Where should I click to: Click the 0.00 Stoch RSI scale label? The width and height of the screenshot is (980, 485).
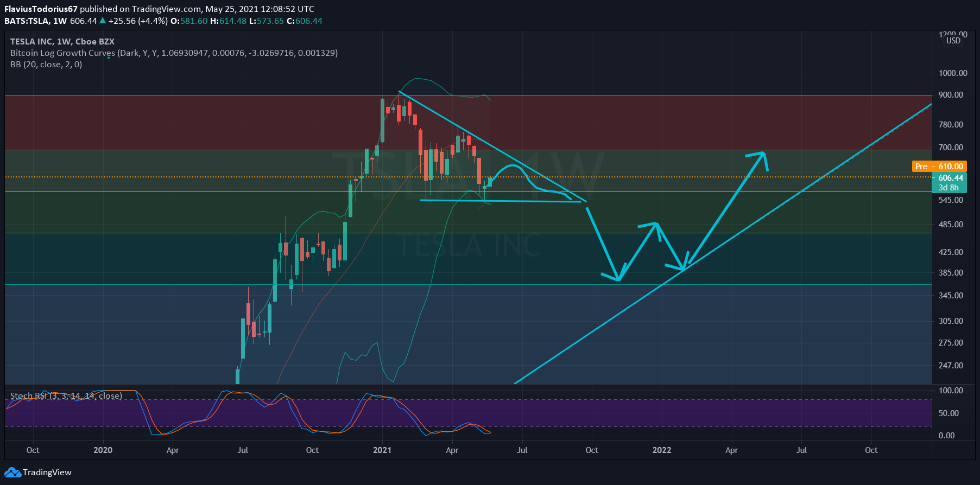pos(946,436)
